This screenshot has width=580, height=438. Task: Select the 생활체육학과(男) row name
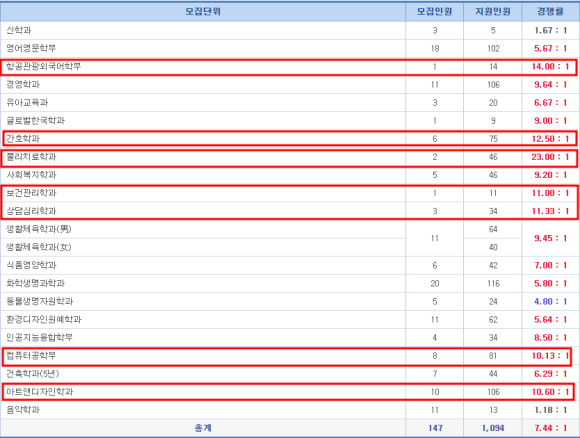coord(39,229)
